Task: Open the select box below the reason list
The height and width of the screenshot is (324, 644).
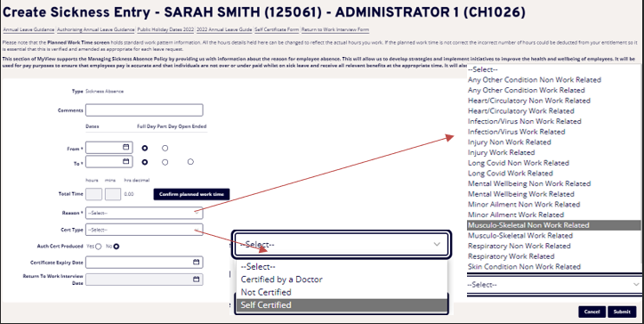Action: pos(554,285)
